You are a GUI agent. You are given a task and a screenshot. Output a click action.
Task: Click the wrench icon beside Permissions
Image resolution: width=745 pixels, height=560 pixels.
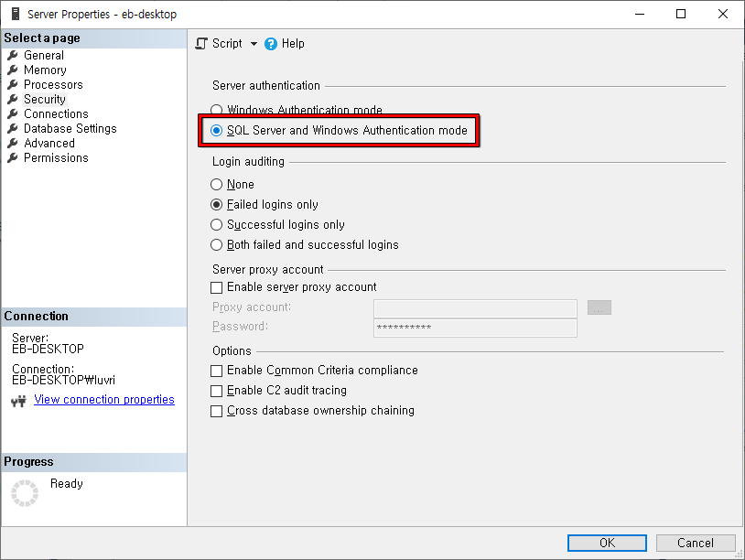(x=13, y=158)
